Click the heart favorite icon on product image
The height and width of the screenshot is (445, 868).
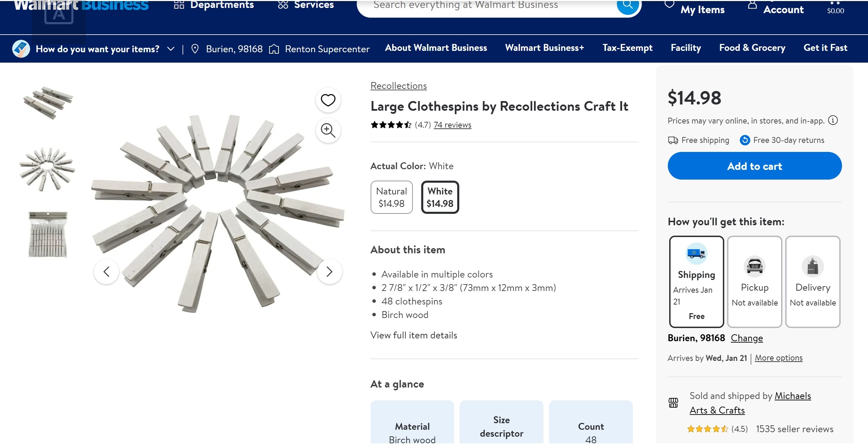click(x=328, y=100)
